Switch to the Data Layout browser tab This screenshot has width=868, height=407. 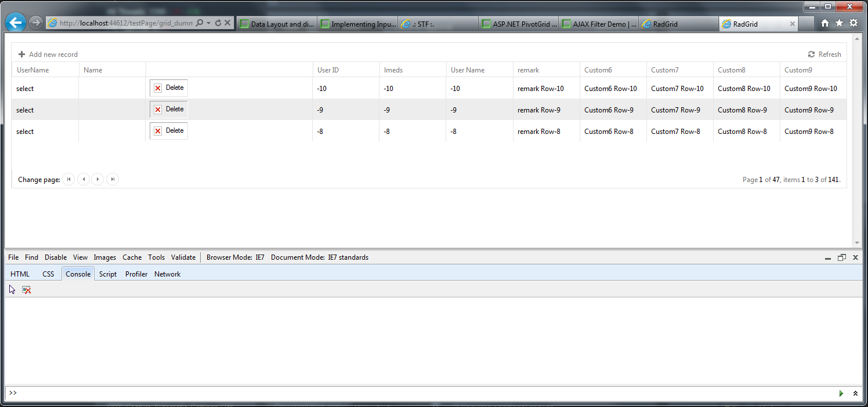pyautogui.click(x=277, y=24)
